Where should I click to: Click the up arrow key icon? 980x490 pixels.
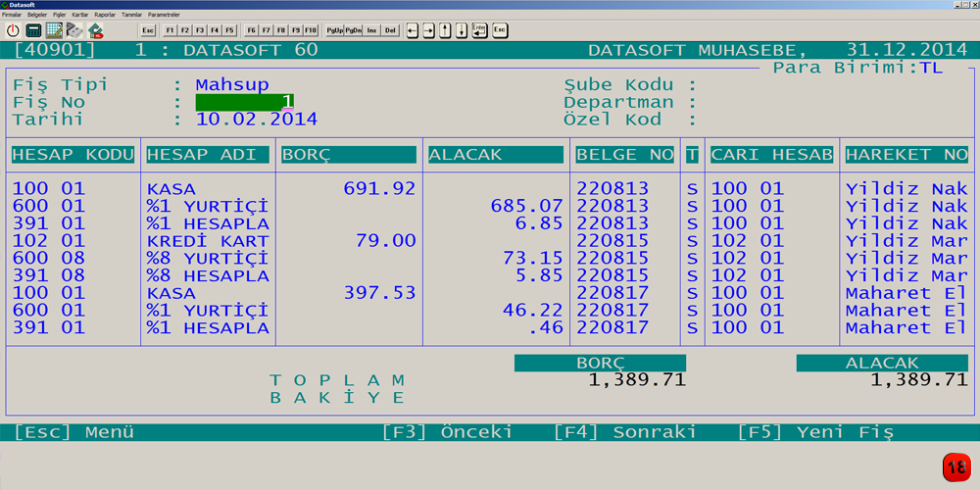point(445,30)
